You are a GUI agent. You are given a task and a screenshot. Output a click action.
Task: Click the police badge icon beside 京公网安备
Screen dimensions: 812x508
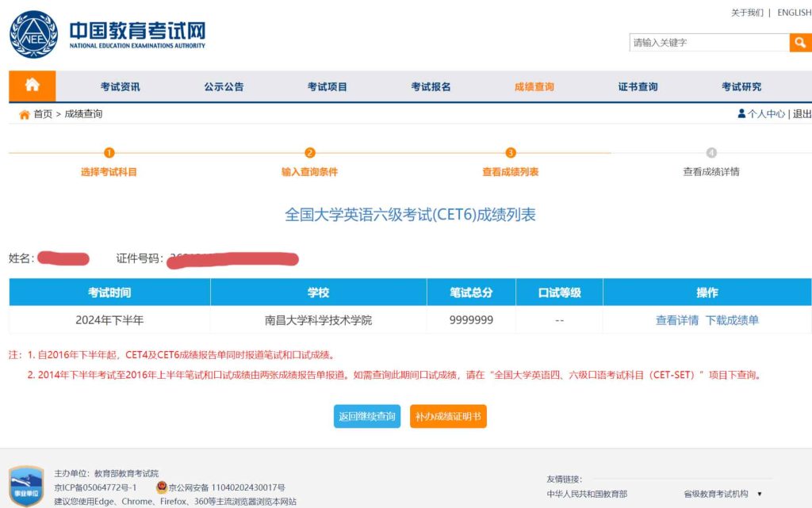162,487
